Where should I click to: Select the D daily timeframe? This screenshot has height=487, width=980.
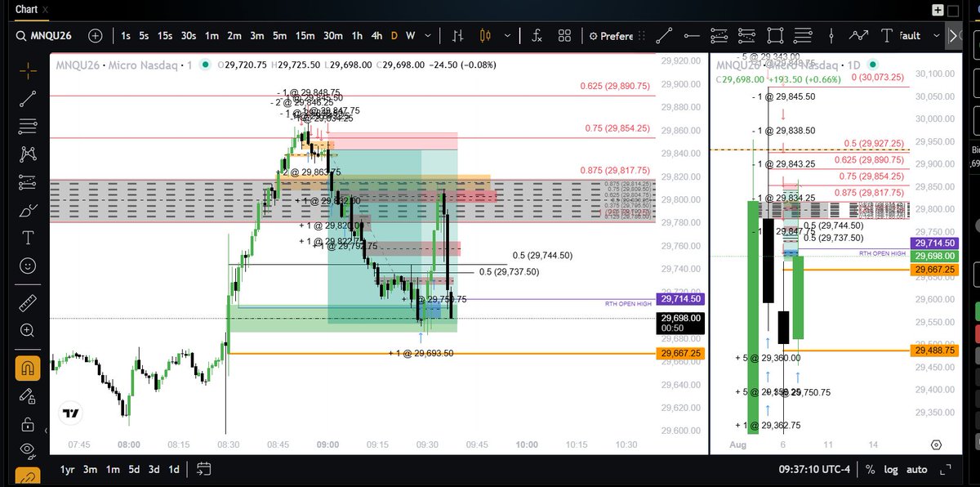pos(394,36)
